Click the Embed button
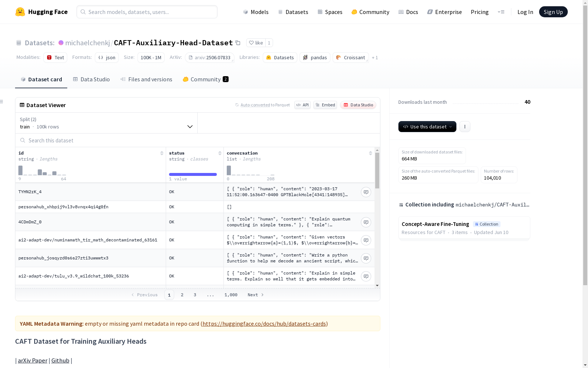The height and width of the screenshot is (368, 588). [325, 105]
